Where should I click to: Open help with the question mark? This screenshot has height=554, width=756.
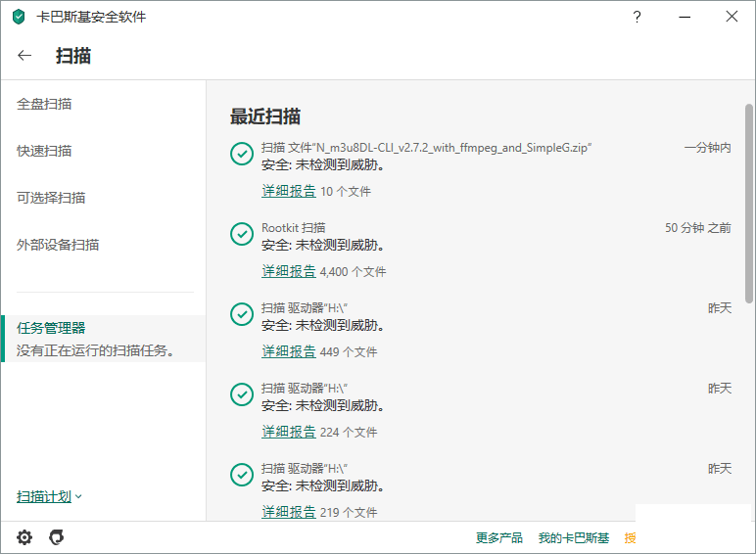pyautogui.click(x=637, y=17)
